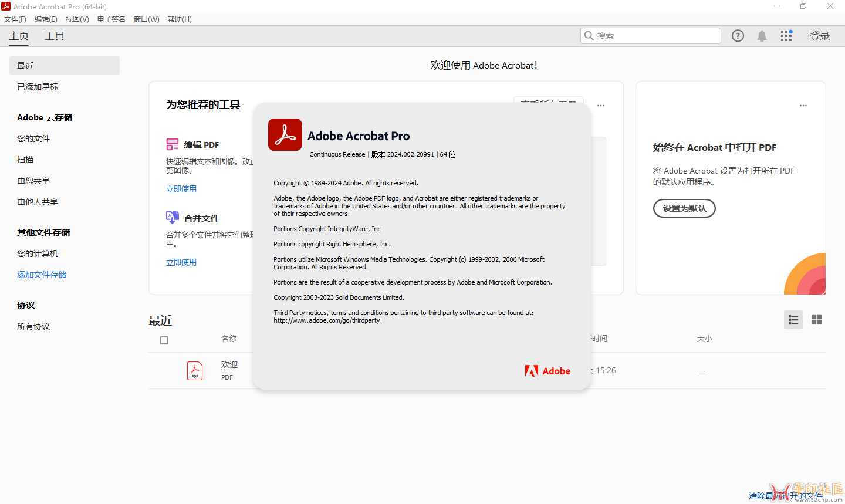The image size is (845, 504).
Task: Click the 设置为默认 button
Action: pyautogui.click(x=684, y=208)
